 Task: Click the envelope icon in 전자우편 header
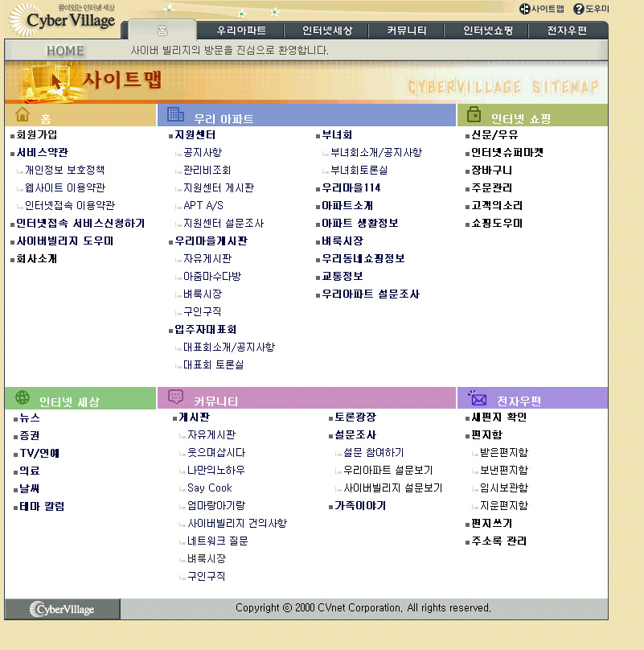478,398
